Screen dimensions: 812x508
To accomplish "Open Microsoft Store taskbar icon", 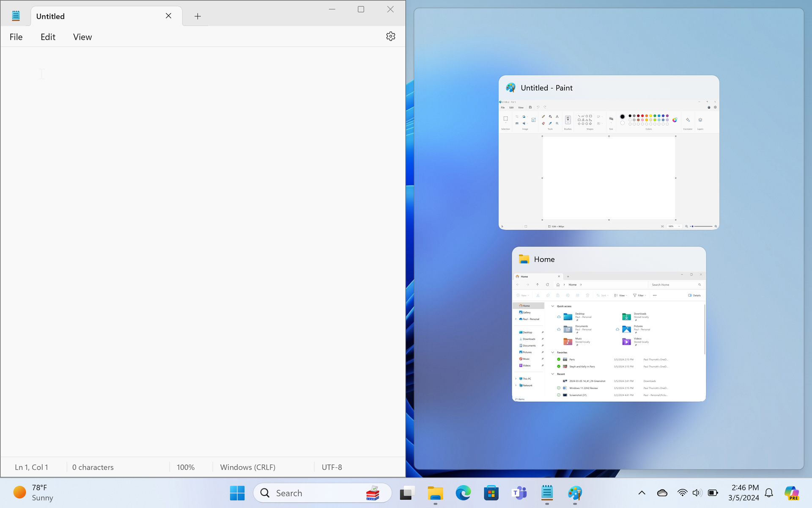I will (x=491, y=493).
